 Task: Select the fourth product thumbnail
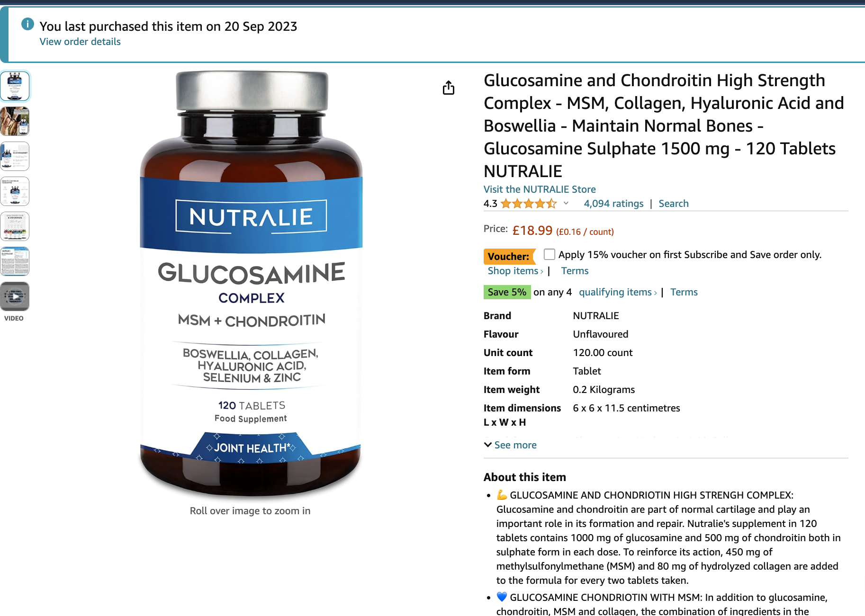15,191
